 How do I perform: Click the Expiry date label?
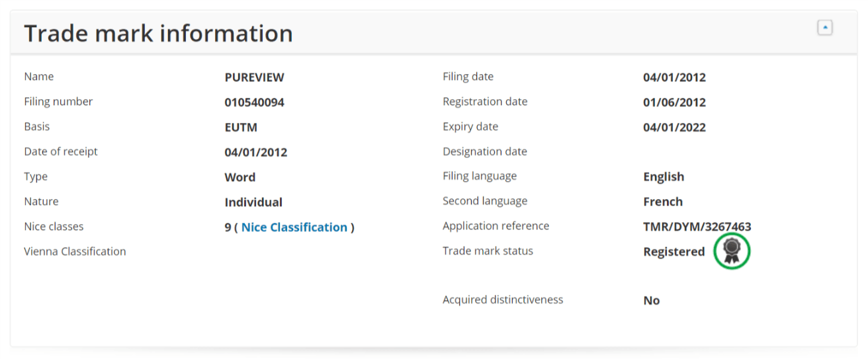pyautogui.click(x=470, y=126)
